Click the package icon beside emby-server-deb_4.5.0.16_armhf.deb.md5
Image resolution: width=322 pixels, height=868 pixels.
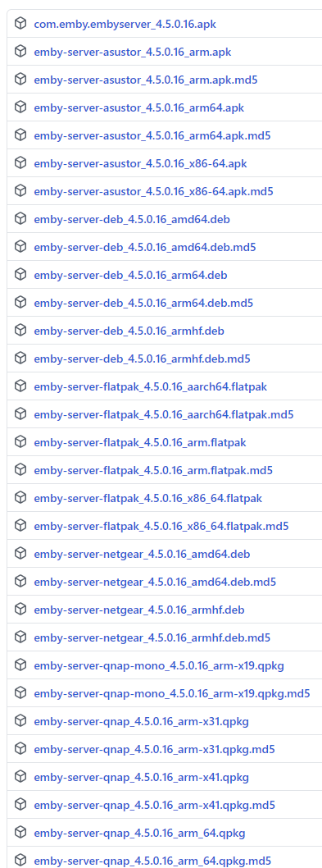[x=20, y=359]
